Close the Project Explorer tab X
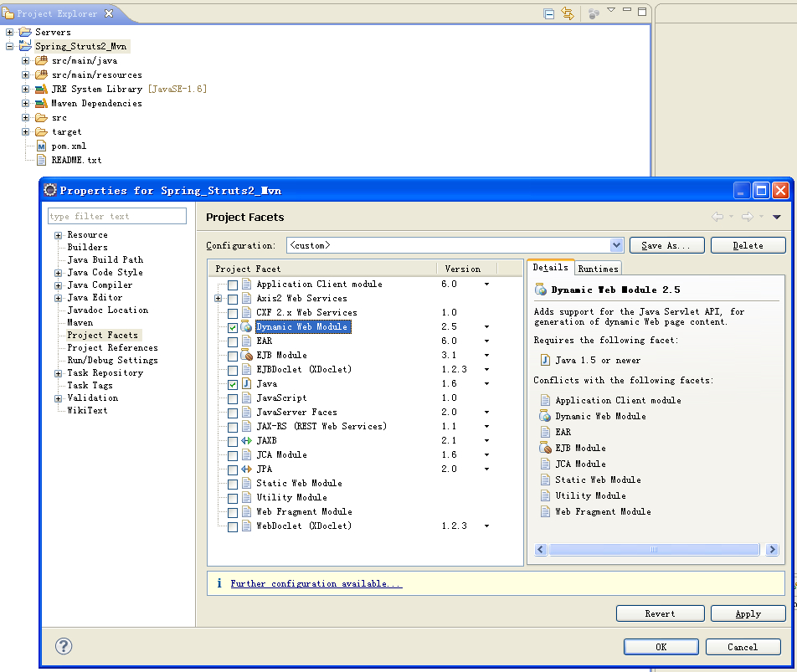This screenshot has height=672, width=797. 109,13
